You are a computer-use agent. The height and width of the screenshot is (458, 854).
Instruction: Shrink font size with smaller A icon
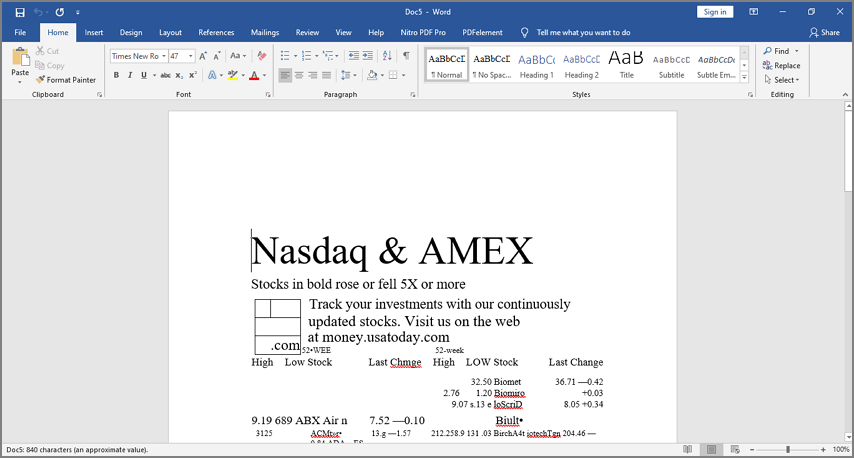pos(216,56)
